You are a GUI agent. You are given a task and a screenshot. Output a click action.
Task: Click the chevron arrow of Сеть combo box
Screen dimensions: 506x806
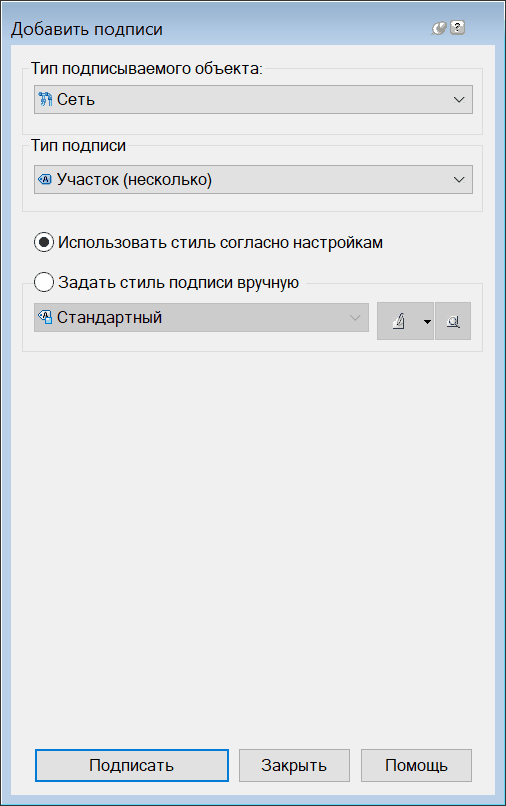click(459, 99)
